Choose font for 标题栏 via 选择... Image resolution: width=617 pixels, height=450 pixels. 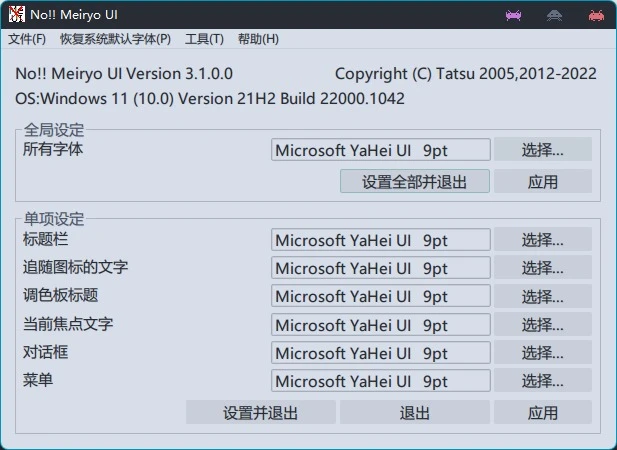(x=543, y=239)
